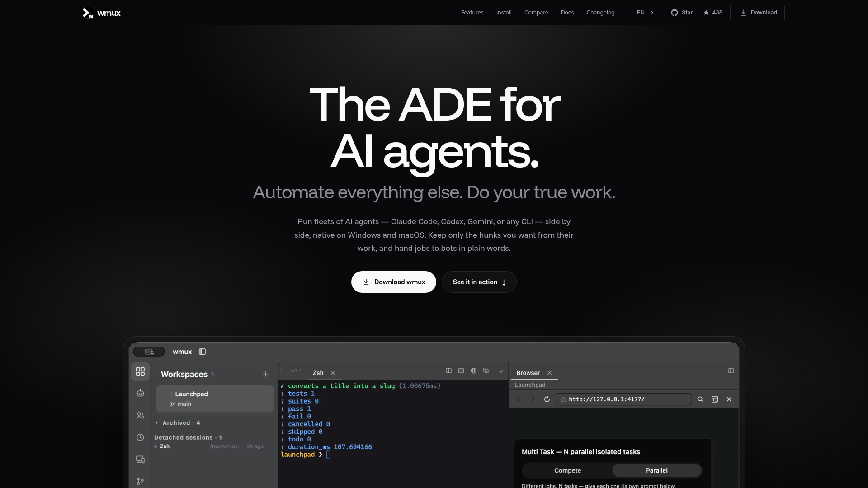The image size is (868, 488).
Task: Open Changelog in the top navigation
Action: [600, 13]
